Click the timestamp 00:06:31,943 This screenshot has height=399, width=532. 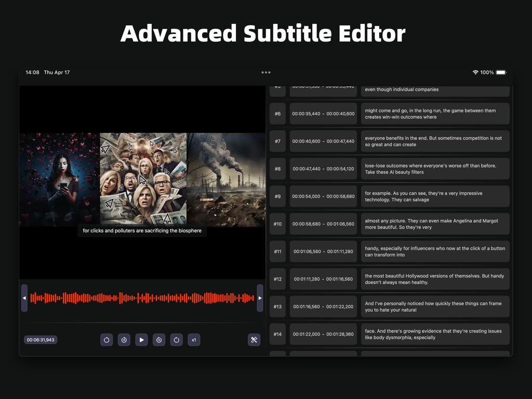tap(41, 339)
